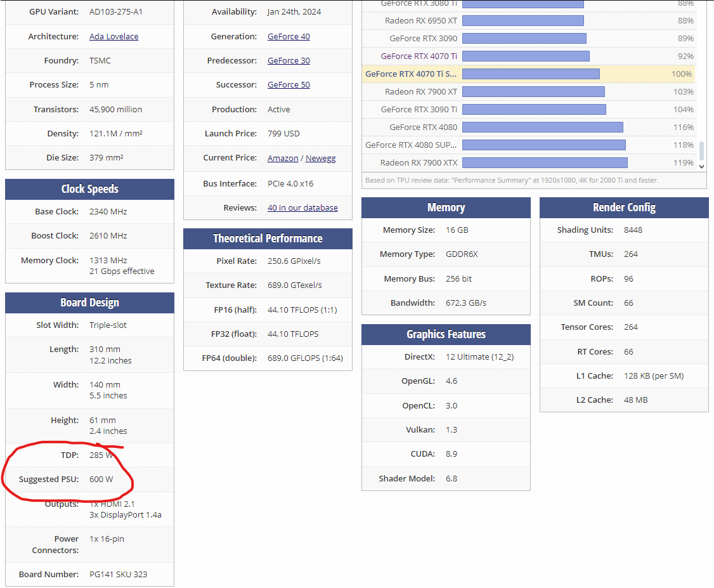Screen dimensions: 714x588
Task: Click the 'Based on TPU review data' footnote
Action: pos(512,180)
